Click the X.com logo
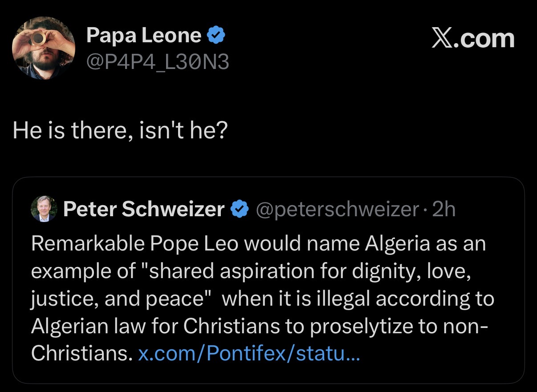537x392 pixels. 473,39
